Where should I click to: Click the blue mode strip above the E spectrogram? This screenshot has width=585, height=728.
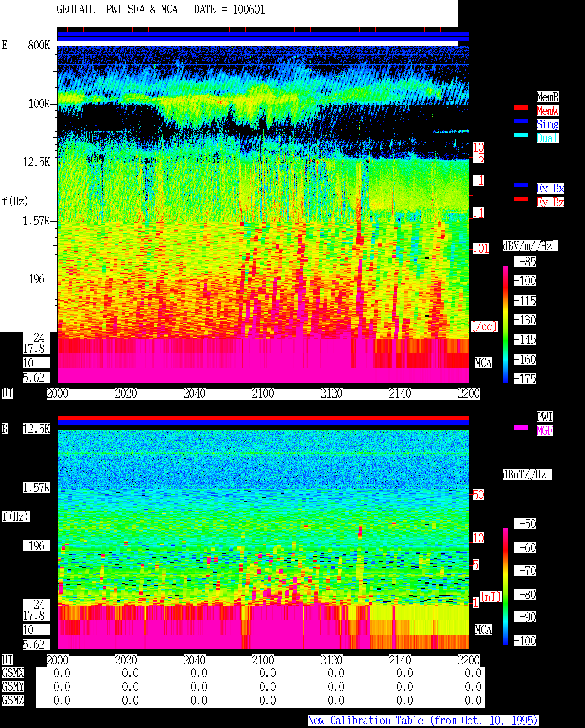pos(263,36)
